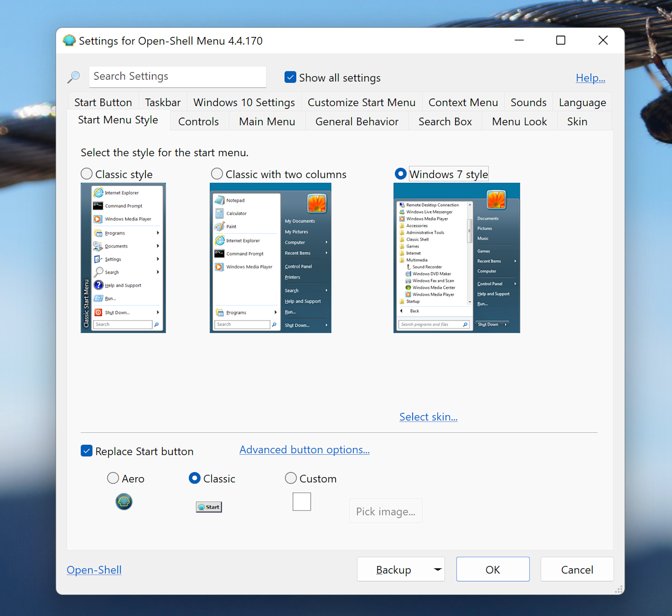The height and width of the screenshot is (616, 672).
Task: Go to Customize Start Menu tab
Action: tap(361, 103)
